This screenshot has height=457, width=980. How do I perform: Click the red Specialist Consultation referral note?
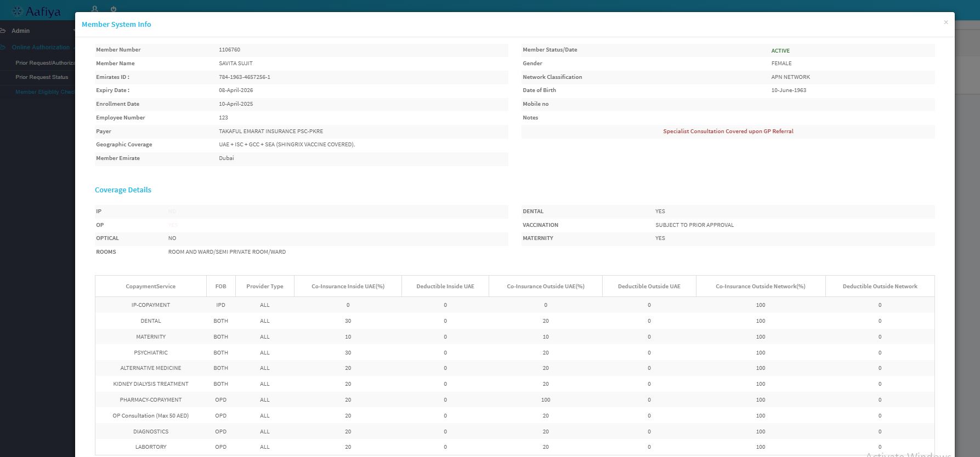[728, 132]
